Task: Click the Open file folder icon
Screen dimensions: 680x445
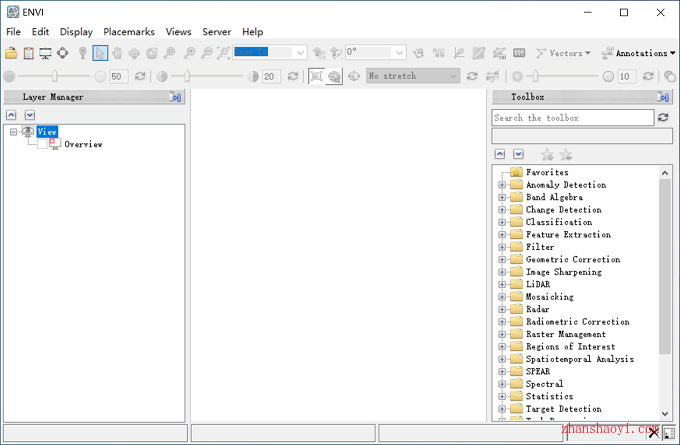Action: [x=11, y=53]
